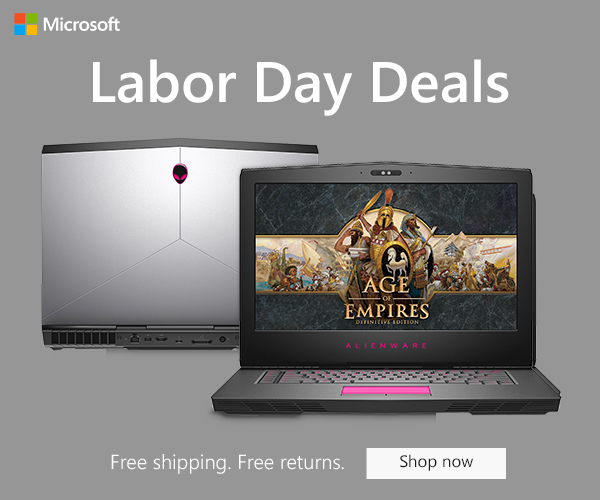
Task: Click the Shop now button
Action: point(436,463)
